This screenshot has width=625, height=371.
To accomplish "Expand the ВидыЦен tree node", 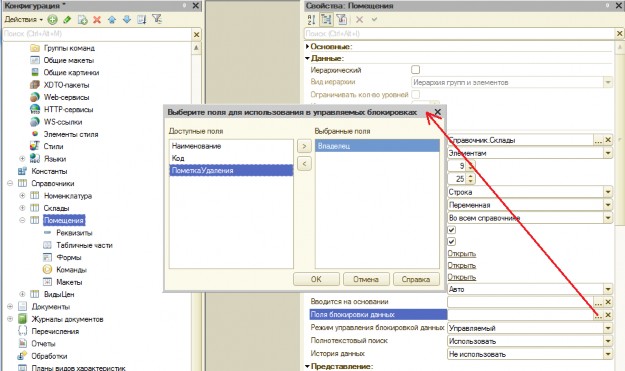I will (22, 294).
